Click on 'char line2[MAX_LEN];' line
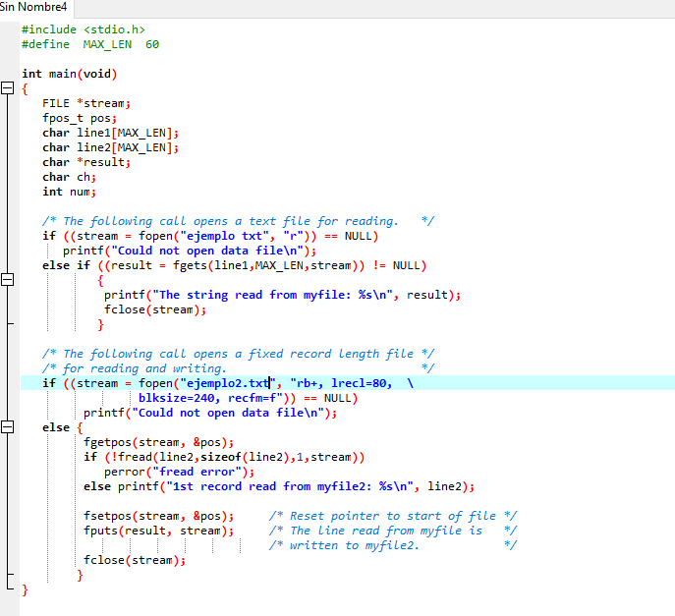The width and height of the screenshot is (675, 616). click(110, 147)
